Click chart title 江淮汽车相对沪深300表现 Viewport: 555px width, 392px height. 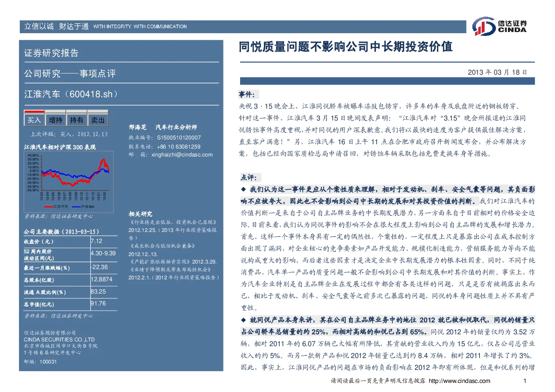tap(60, 147)
